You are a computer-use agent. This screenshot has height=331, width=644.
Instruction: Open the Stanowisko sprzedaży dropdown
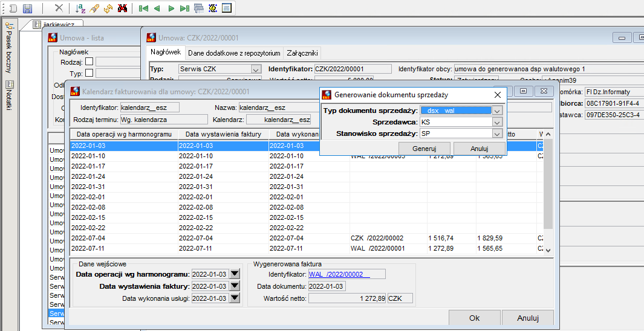coord(498,133)
